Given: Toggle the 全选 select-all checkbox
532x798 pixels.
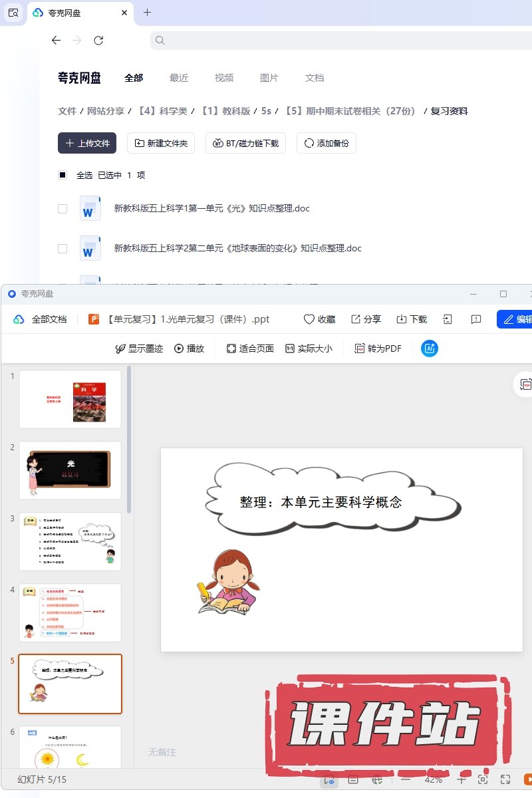Looking at the screenshot, I should [63, 175].
